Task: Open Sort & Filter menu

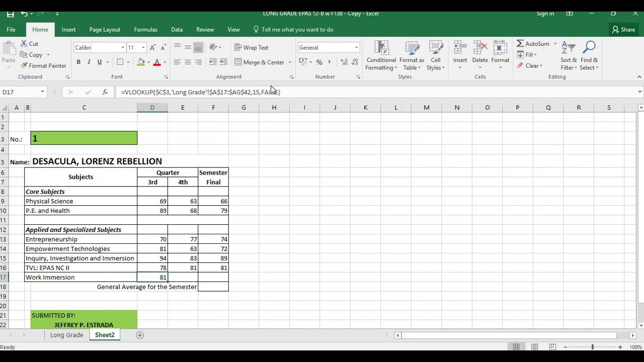Action: click(569, 56)
